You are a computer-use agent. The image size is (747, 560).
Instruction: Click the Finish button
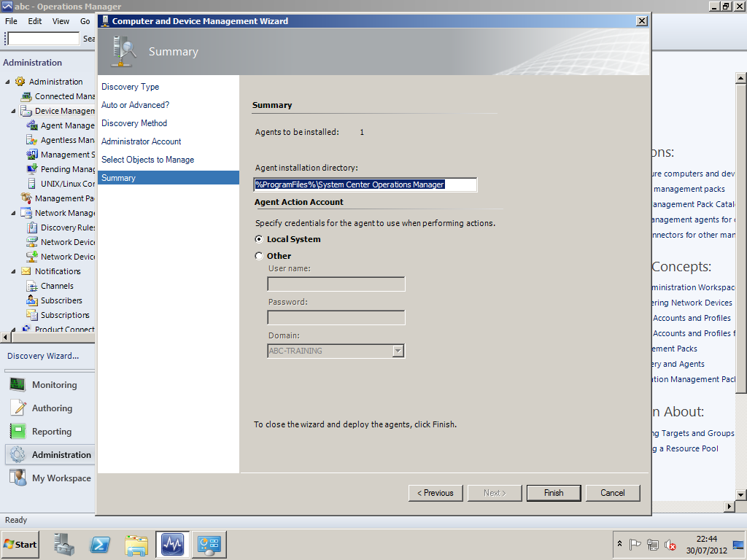tap(554, 493)
